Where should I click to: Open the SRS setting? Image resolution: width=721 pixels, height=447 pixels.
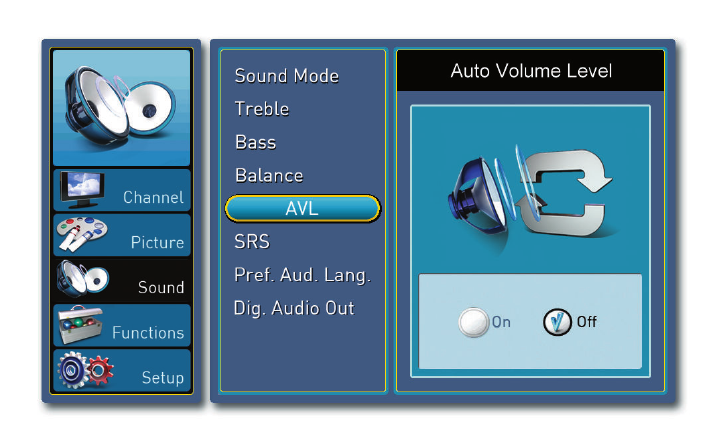tap(252, 241)
